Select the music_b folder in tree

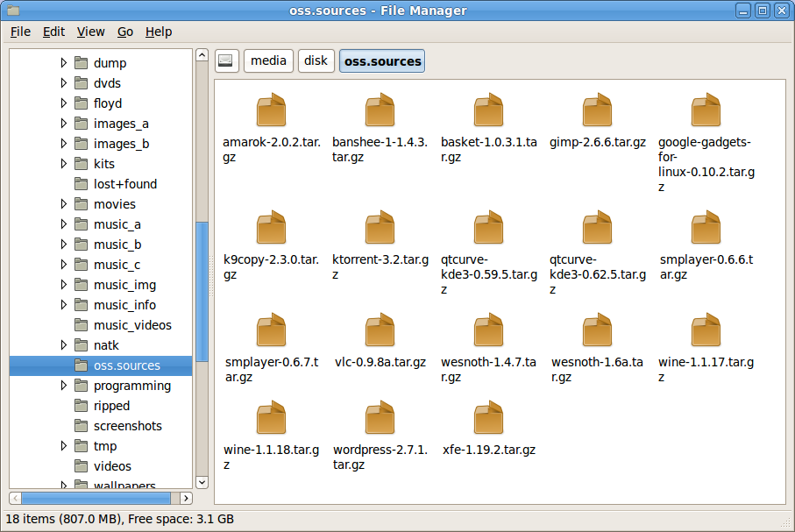point(117,245)
